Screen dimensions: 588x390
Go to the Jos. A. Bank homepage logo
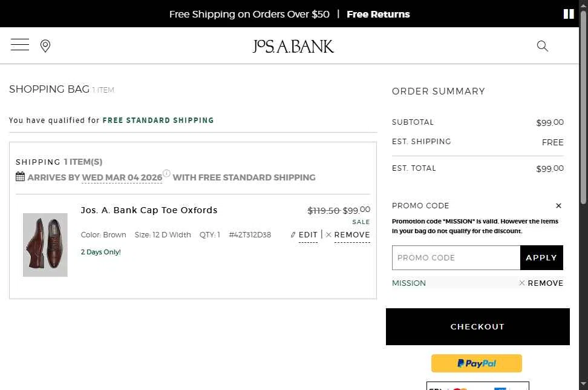coord(293,46)
